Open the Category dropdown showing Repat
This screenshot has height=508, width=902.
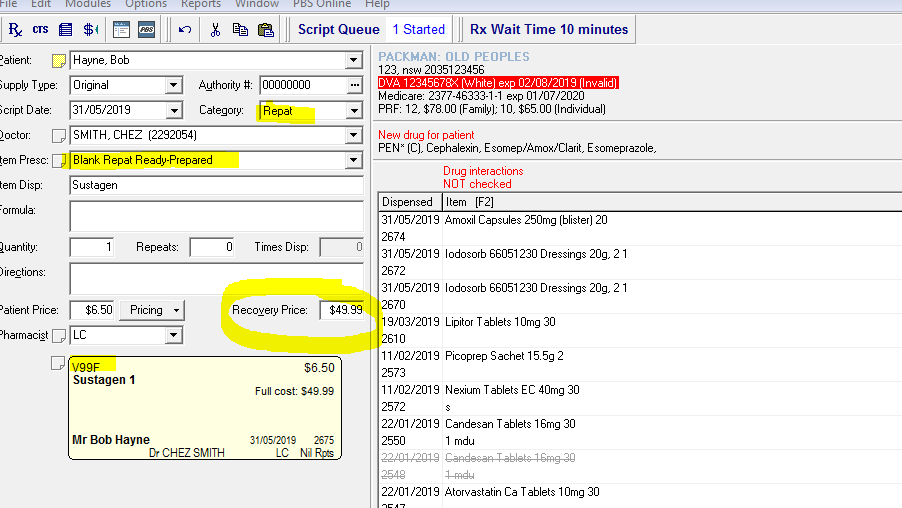pyautogui.click(x=353, y=111)
